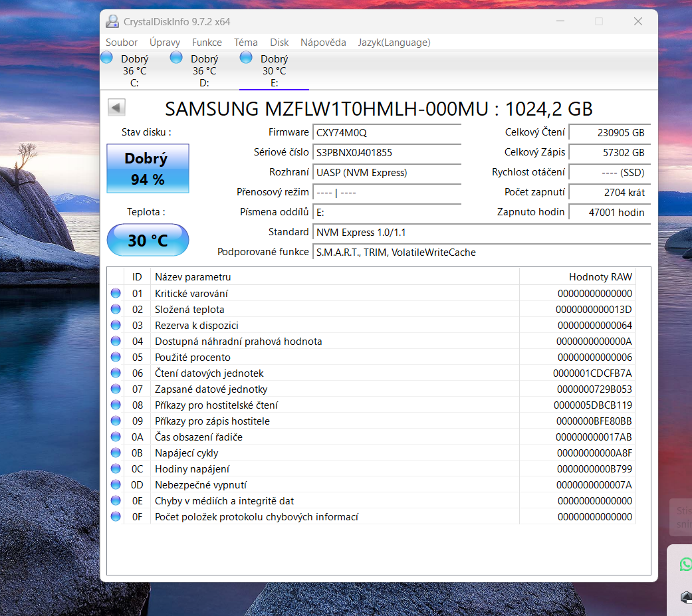Click the status lamp beside "Kritické varování"
Image resolution: width=692 pixels, height=616 pixels.
pos(115,293)
